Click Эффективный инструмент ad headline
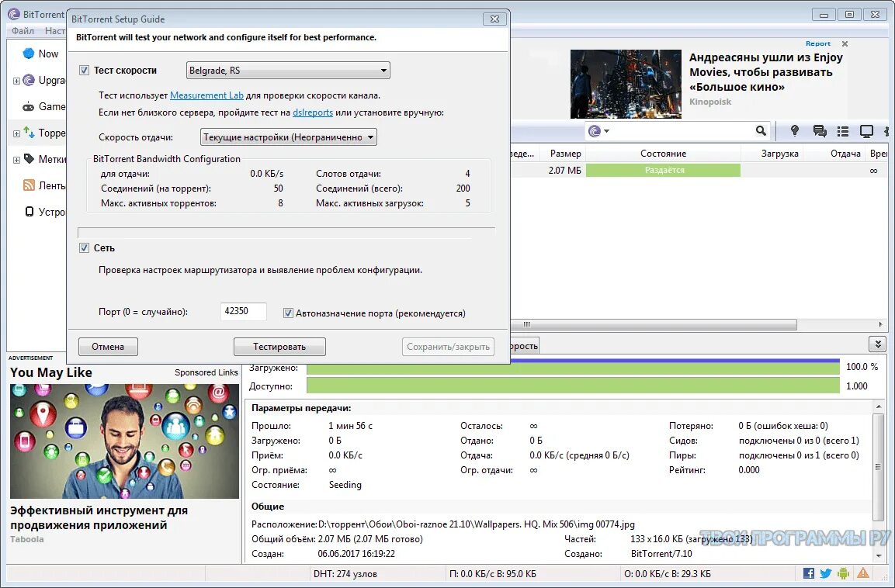Viewport: 895px width, 588px height. (x=99, y=517)
